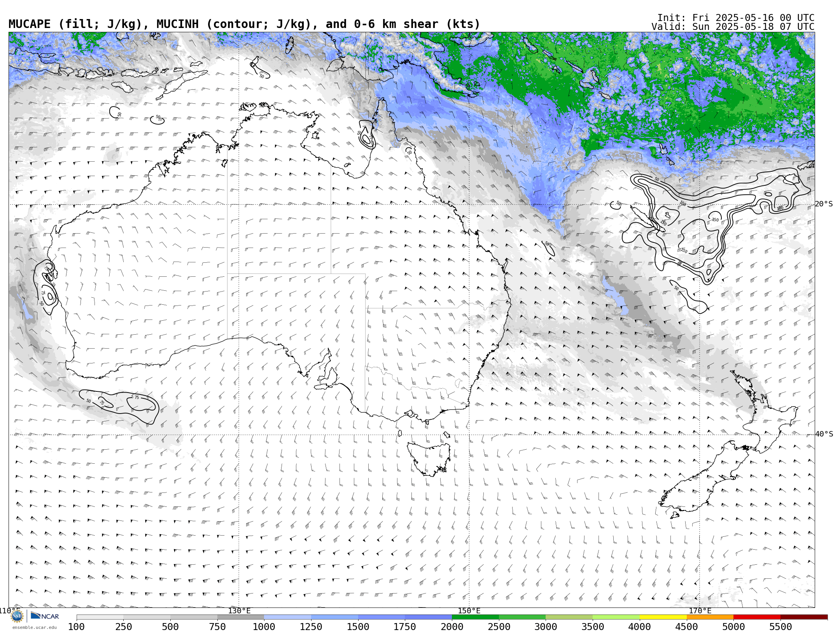840x632 pixels.
Task: Click the colorbar label 250
Action: point(124,627)
